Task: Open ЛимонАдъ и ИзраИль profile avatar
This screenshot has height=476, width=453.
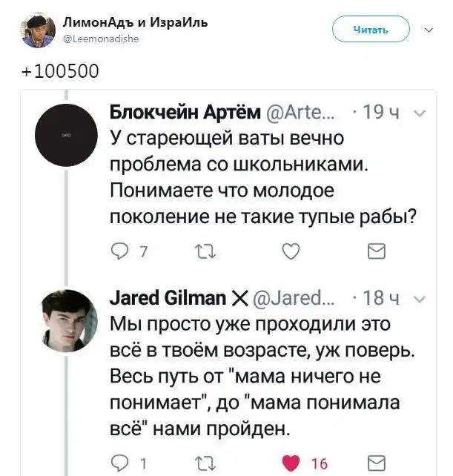Action: 37,30
